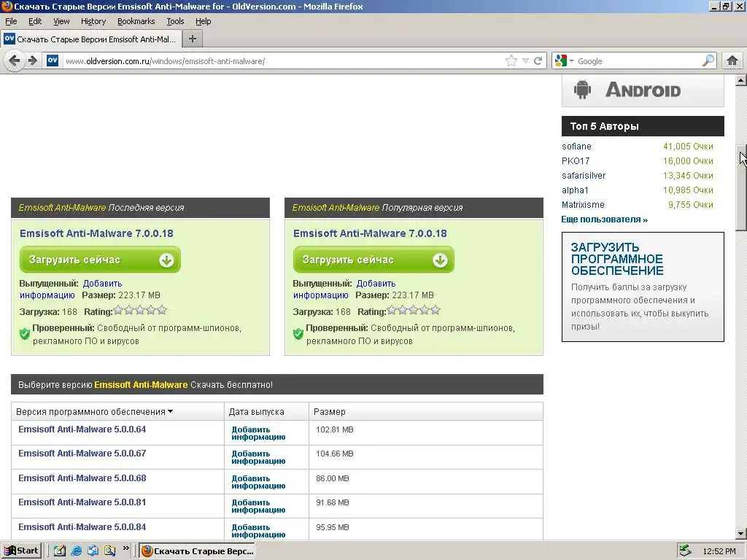Open Emsisoft Anti-Malware 5.0.0.81

(x=82, y=502)
